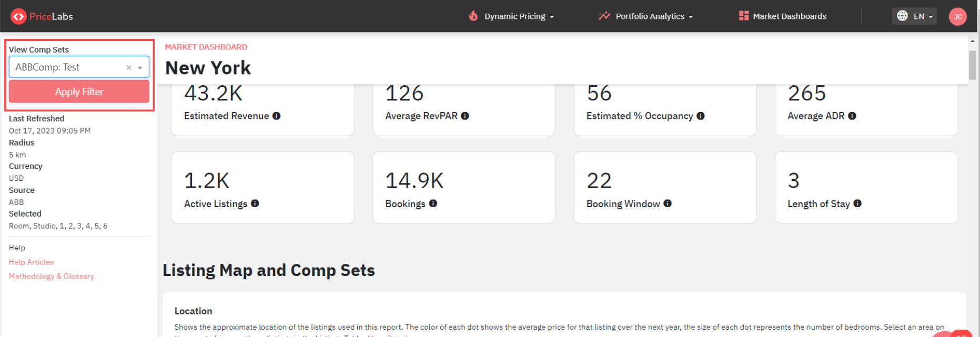Click the ABB source value
Viewport: 980px width, 337px height.
point(16,202)
